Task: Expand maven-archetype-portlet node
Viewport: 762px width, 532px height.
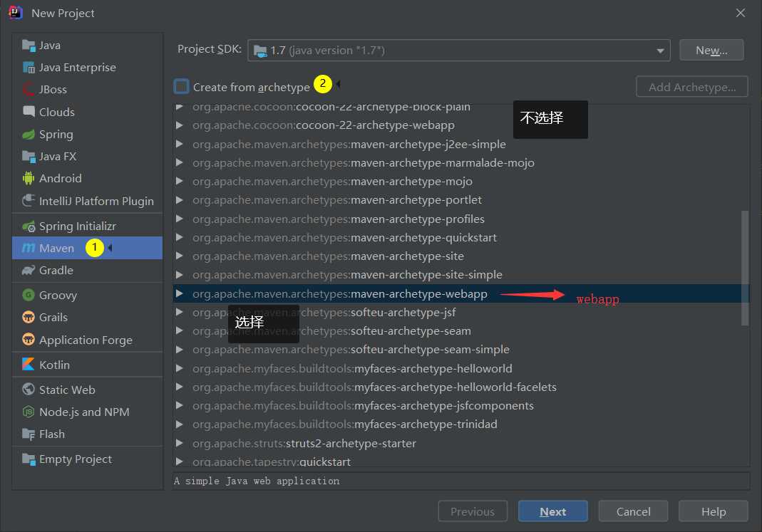Action: tap(180, 200)
